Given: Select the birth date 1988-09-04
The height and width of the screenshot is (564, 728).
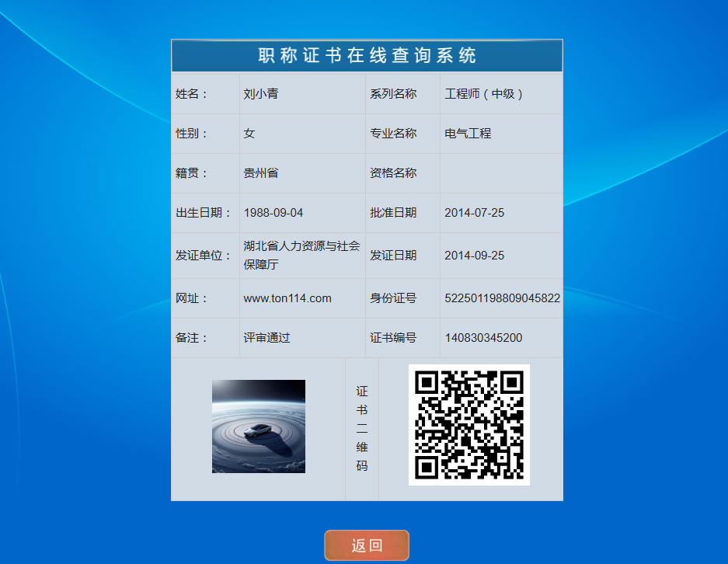Looking at the screenshot, I should (x=273, y=213).
